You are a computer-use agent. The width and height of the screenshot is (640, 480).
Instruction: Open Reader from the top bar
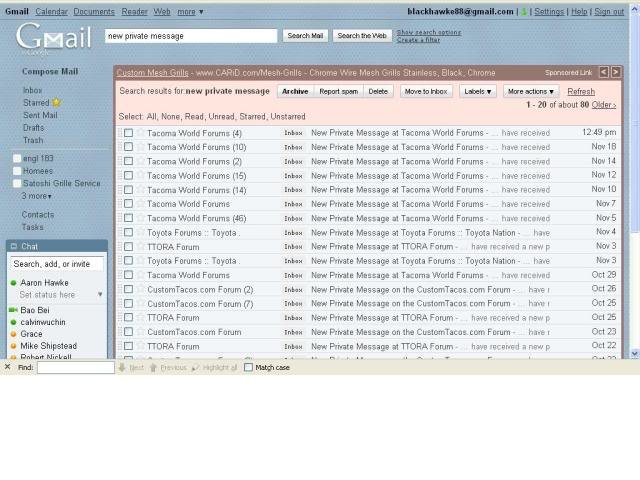[x=134, y=12]
